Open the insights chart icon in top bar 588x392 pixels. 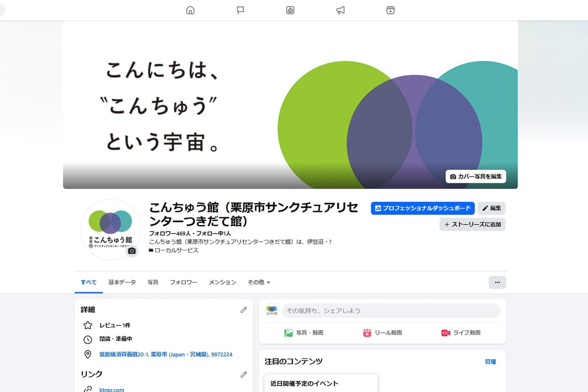coord(290,10)
